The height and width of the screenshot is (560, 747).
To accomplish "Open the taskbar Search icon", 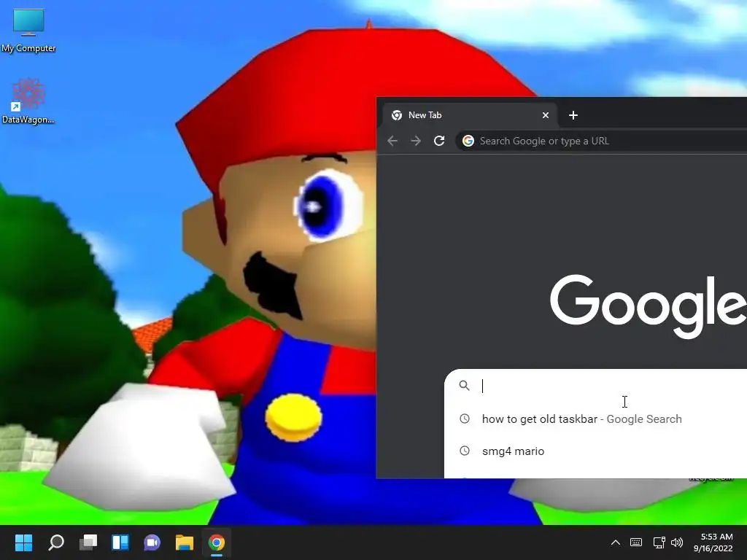I will click(56, 542).
